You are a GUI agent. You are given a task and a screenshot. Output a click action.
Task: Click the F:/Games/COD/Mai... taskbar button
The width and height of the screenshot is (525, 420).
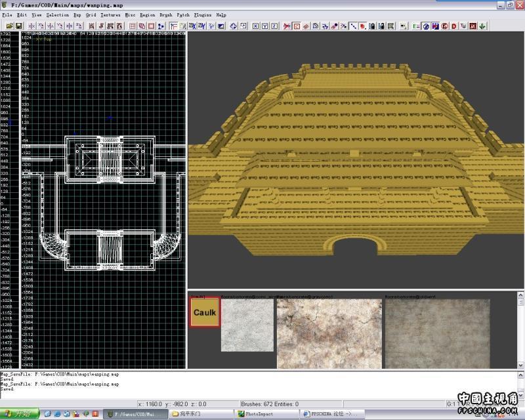click(x=135, y=414)
